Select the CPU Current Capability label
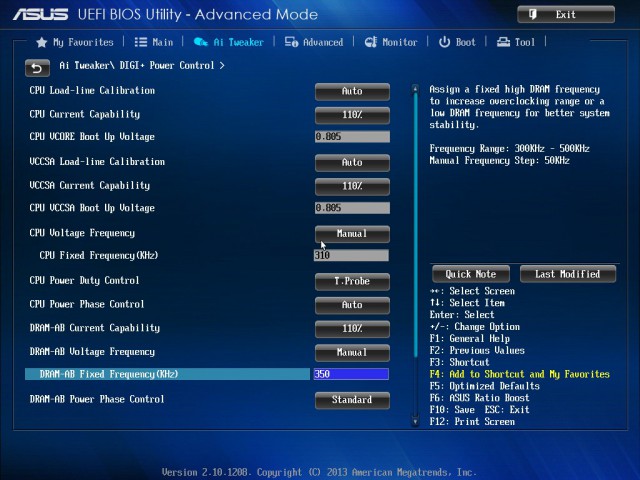640x480 pixels. (x=84, y=114)
